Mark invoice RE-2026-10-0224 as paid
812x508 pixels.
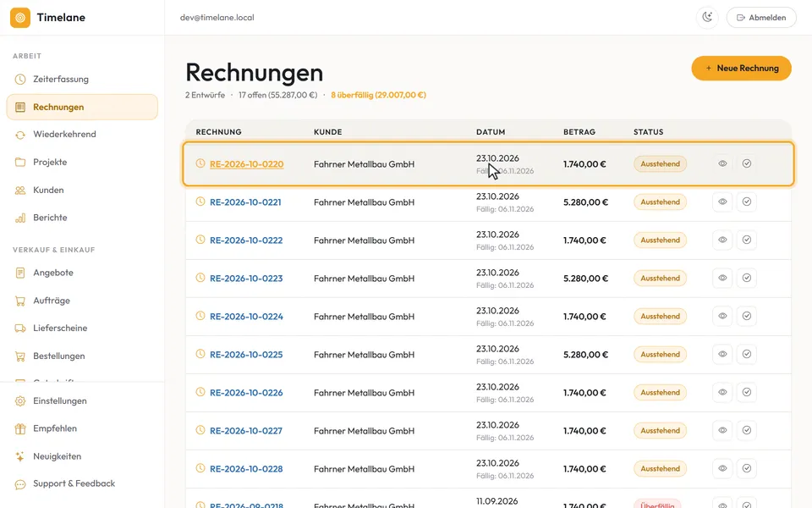[747, 316]
